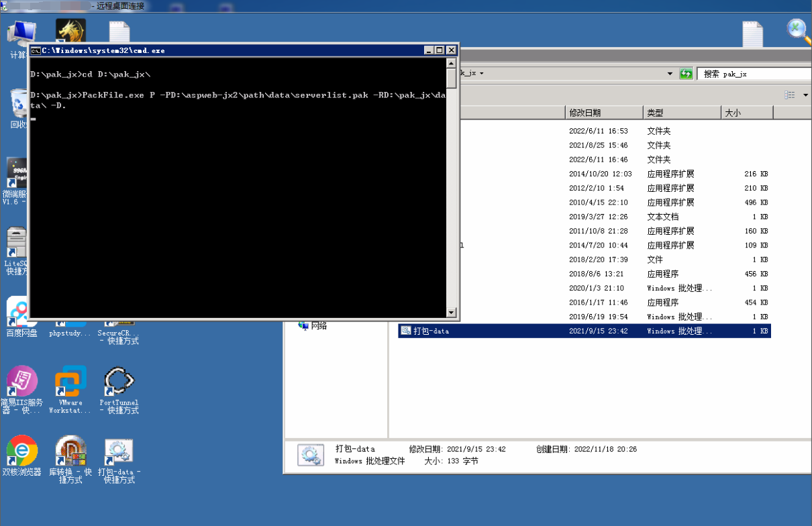812x526 pixels.
Task: Select the 双核浏览器 browser icon
Action: click(x=21, y=452)
